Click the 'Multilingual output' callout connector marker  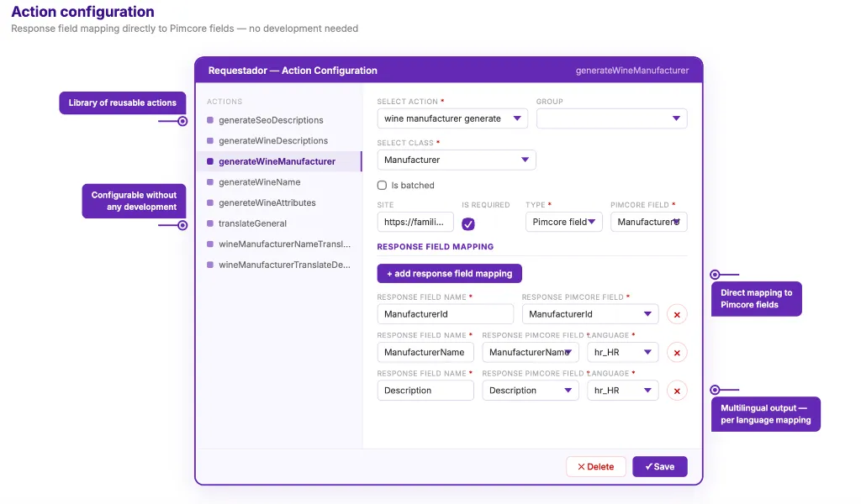(x=715, y=390)
